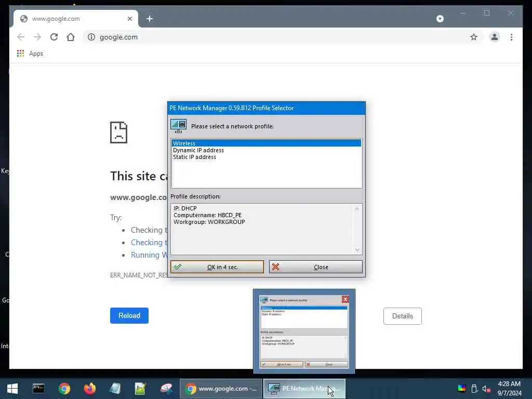Open the USB device tray icon
Screen dimensions: 532x399
coord(474,389)
